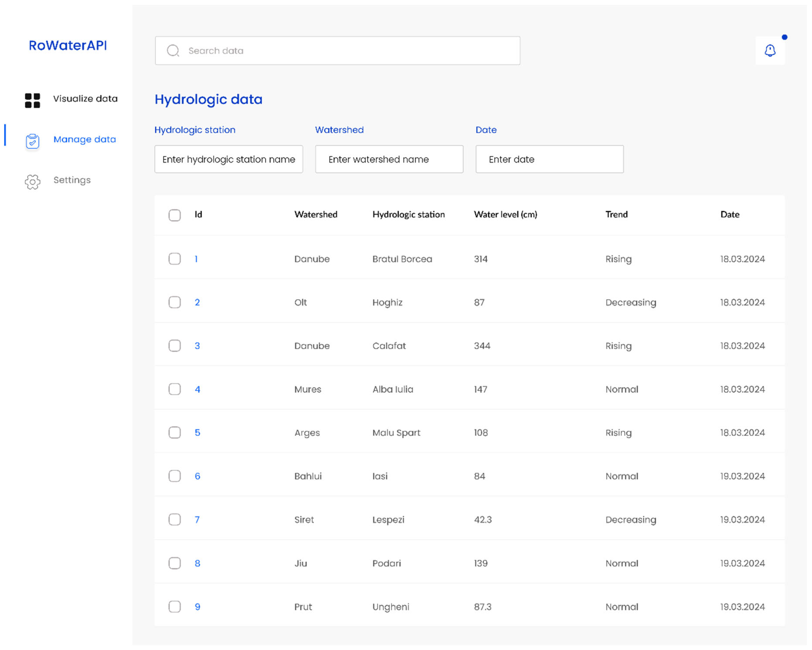Viewport: 812px width, 650px height.
Task: Click the Manage data clipboard icon
Action: click(32, 141)
